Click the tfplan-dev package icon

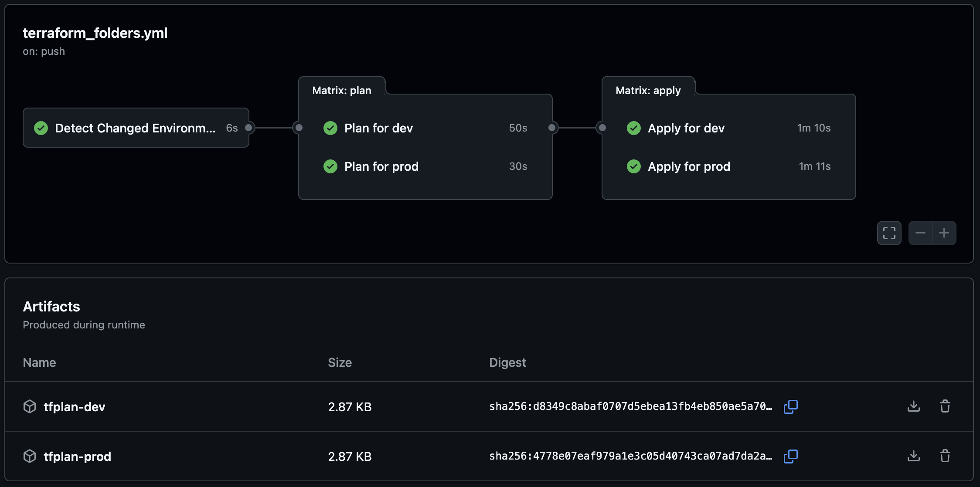coord(30,406)
